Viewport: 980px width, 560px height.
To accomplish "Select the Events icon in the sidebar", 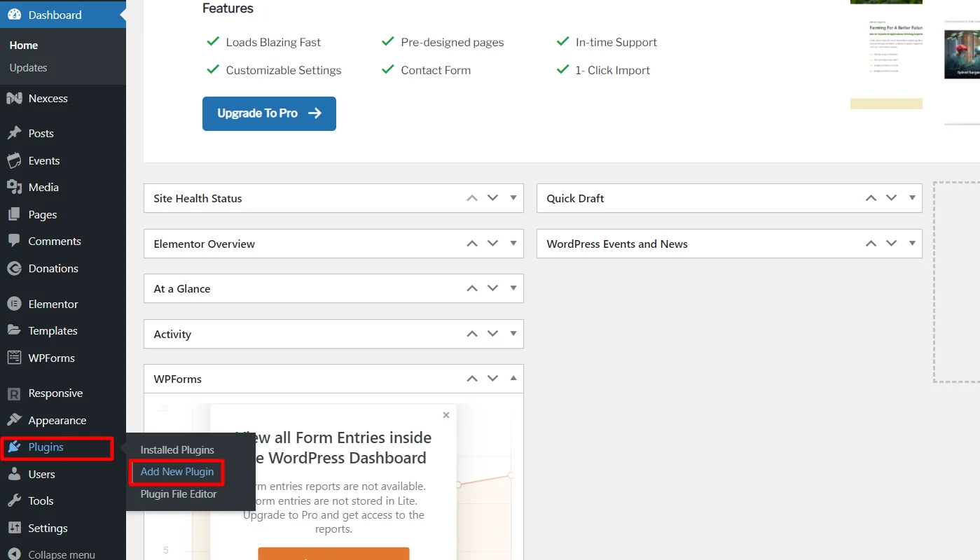I will click(15, 160).
